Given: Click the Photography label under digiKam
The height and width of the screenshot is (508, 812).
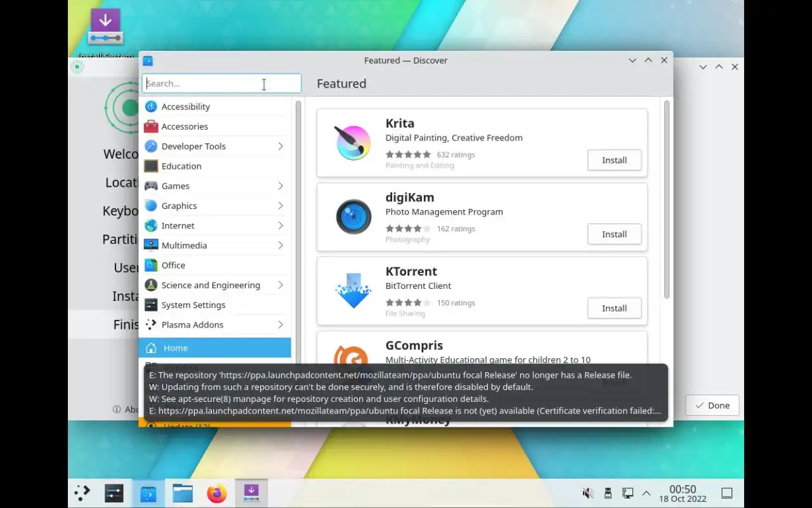Looking at the screenshot, I should pyautogui.click(x=407, y=239).
